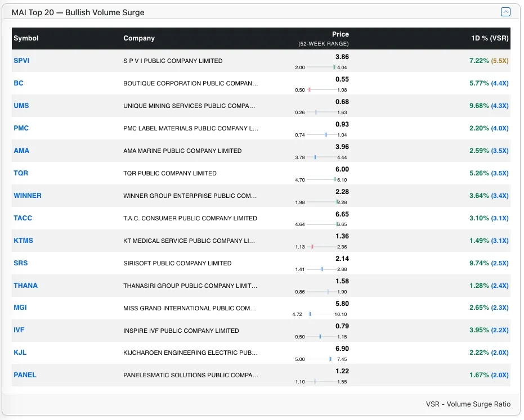Click the 7.22% (5.5X) value
Screen dimensions: 524x420
pyautogui.click(x=489, y=60)
